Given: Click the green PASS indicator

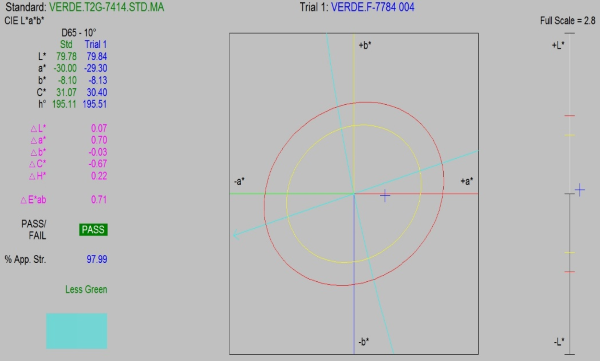Looking at the screenshot, I should tap(93, 230).
